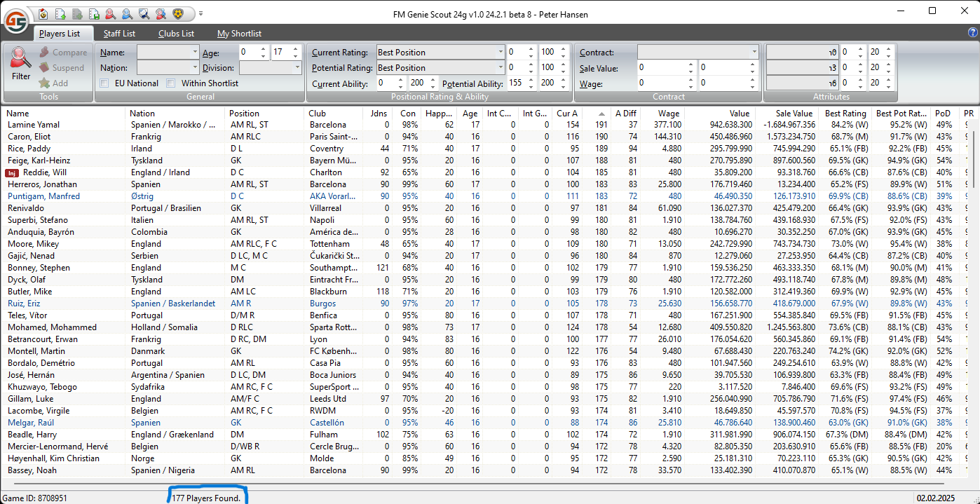
Task: Open the blue Help question mark icon
Action: 972,33
